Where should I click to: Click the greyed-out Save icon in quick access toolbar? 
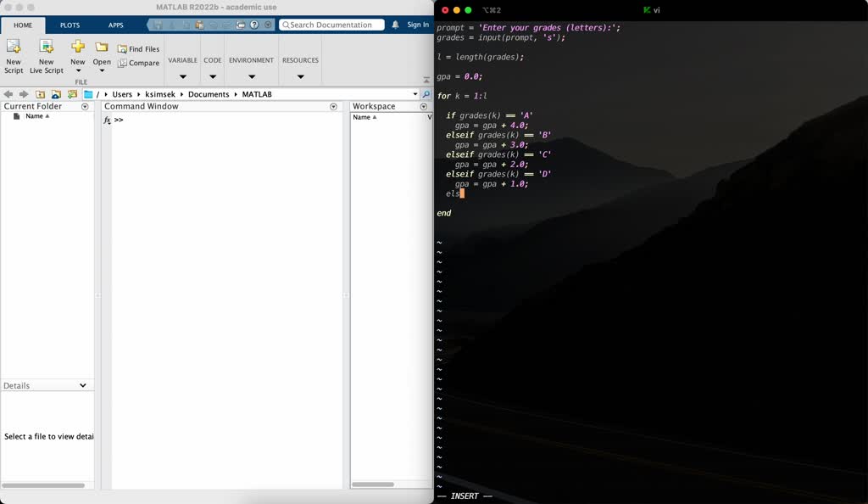pos(159,25)
